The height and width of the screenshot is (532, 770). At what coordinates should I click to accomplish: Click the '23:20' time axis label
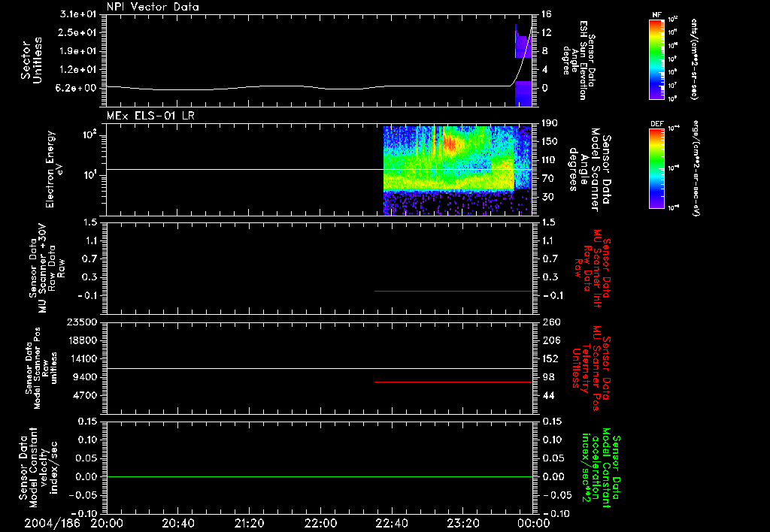462,523
